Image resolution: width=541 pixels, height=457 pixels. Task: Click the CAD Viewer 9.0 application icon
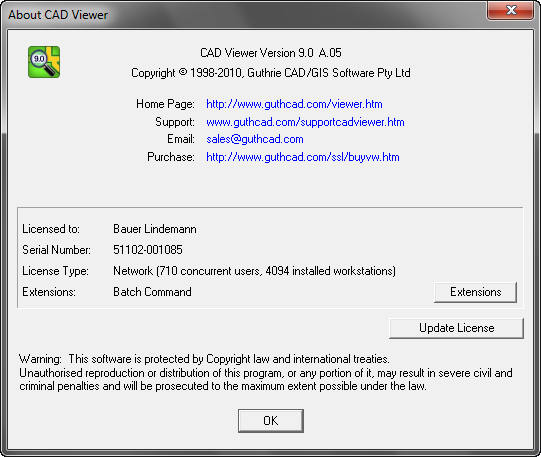coord(44,62)
